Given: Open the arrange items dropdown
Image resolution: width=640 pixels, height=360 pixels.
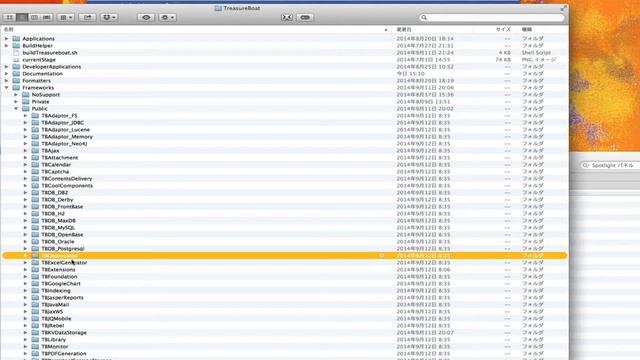Looking at the screenshot, I should (65, 18).
